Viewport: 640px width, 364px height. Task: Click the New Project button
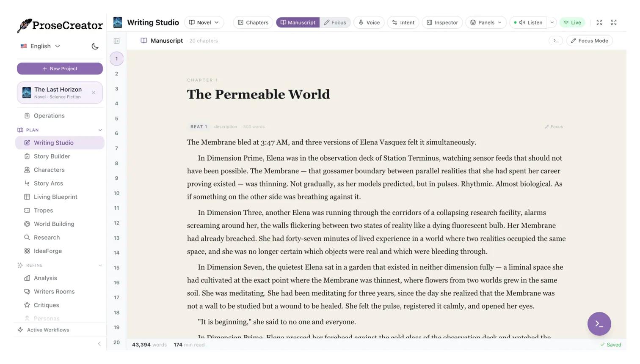[x=60, y=68]
